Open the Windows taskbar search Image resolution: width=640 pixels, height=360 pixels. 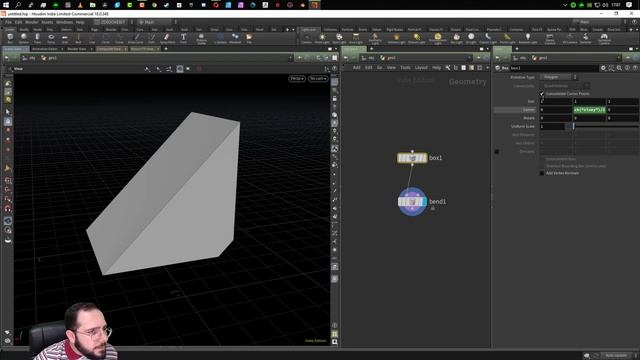pyautogui.click(x=18, y=5)
